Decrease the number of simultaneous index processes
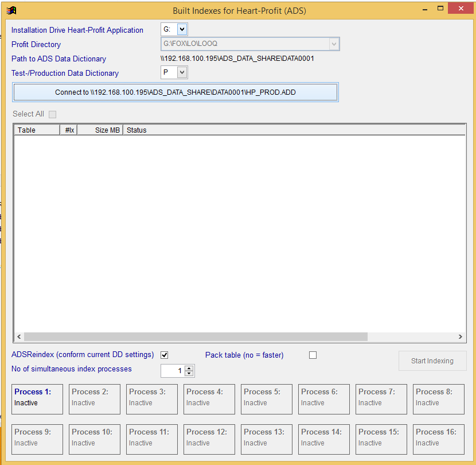The height and width of the screenshot is (465, 476). (189, 374)
